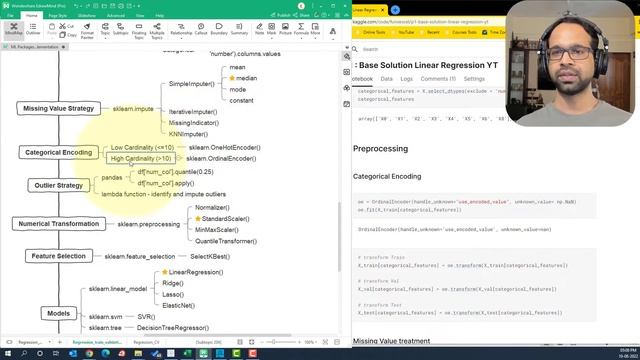Screen dimensions: 640x360
Task: Select the Regression_CV sheet tab
Action: tap(146, 342)
